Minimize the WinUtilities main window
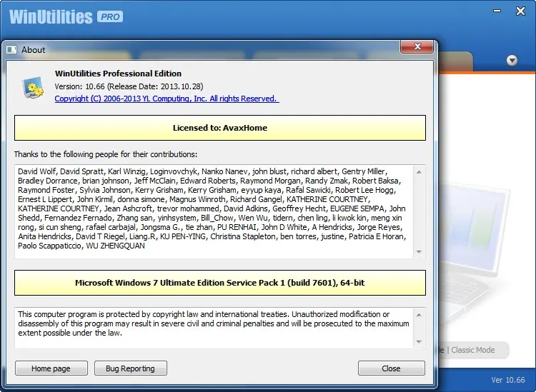Image resolution: width=536 pixels, height=392 pixels. click(497, 11)
